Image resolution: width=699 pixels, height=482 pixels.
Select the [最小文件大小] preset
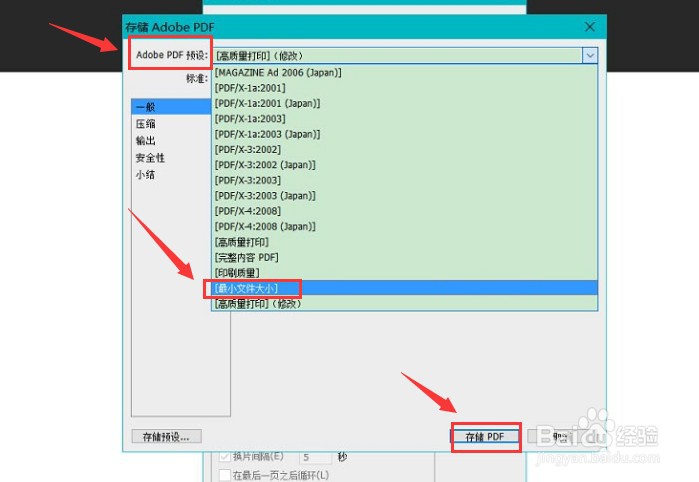tap(404, 288)
